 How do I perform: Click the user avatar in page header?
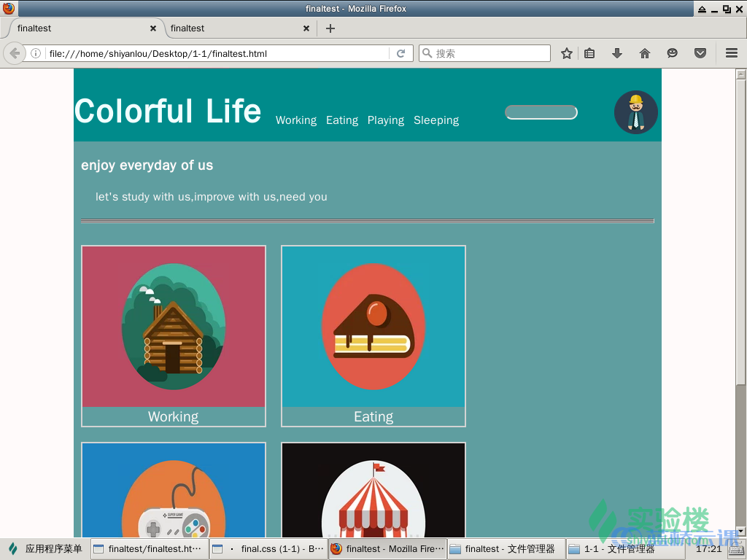(x=635, y=112)
